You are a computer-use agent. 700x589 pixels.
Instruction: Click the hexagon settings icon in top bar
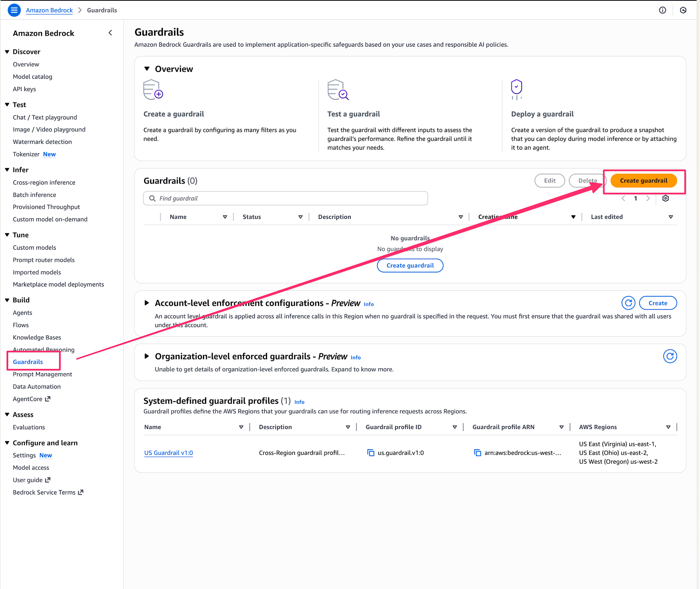683,10
